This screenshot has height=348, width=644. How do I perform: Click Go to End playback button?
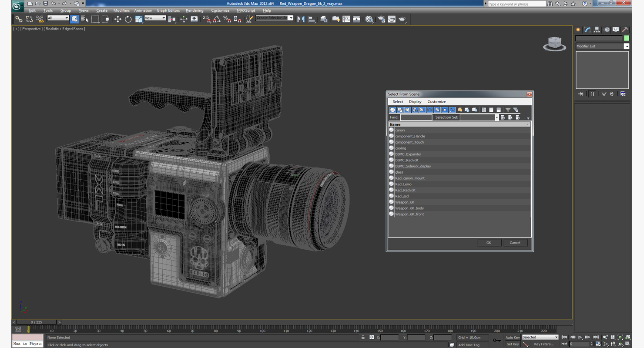[x=596, y=337]
